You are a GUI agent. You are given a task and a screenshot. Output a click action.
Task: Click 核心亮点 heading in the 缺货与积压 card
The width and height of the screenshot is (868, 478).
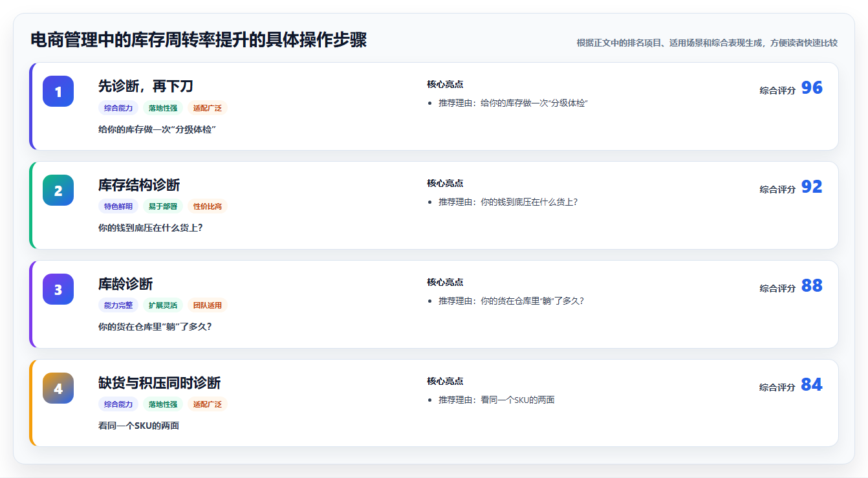[445, 381]
